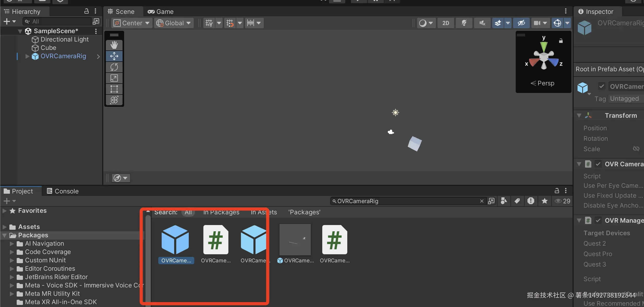Mute scene audio icon
This screenshot has height=307, width=644.
click(x=482, y=23)
